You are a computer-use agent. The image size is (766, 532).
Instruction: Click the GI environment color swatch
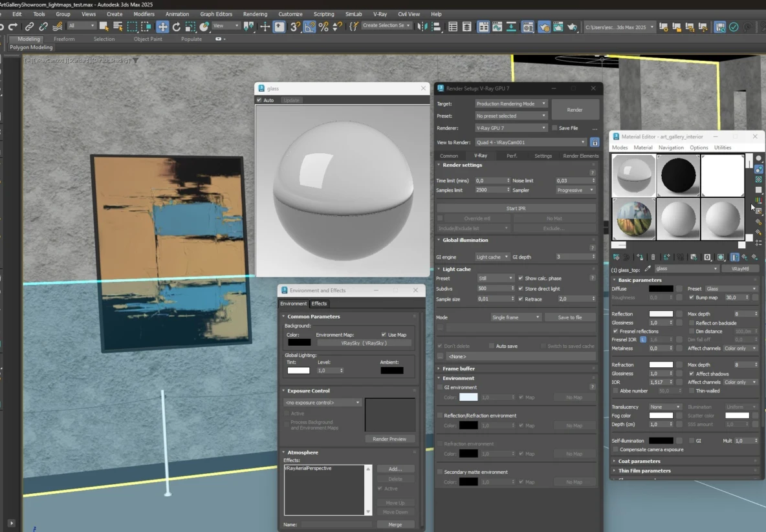(470, 397)
